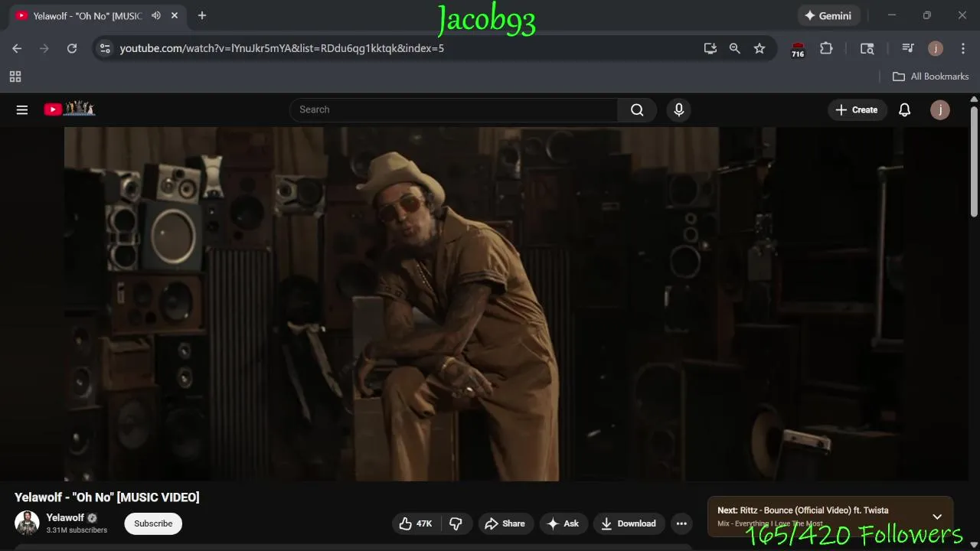980x551 pixels.
Task: Click the 3.31M subscribers text
Action: 77,530
